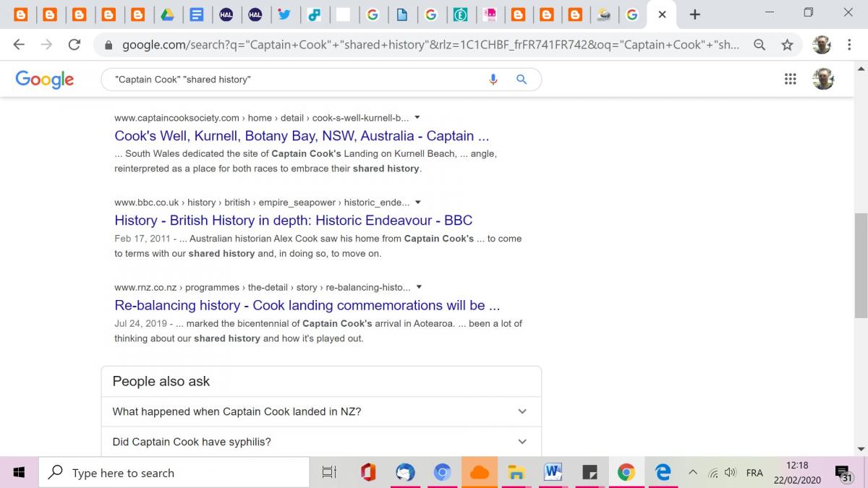
Task: Open a new browser tab
Action: (694, 14)
